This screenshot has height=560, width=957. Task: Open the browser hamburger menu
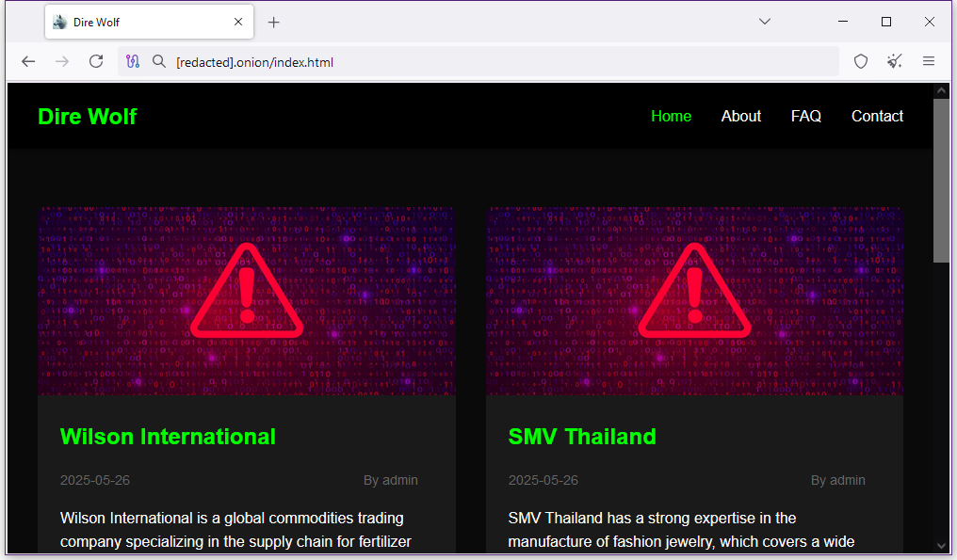pos(929,61)
